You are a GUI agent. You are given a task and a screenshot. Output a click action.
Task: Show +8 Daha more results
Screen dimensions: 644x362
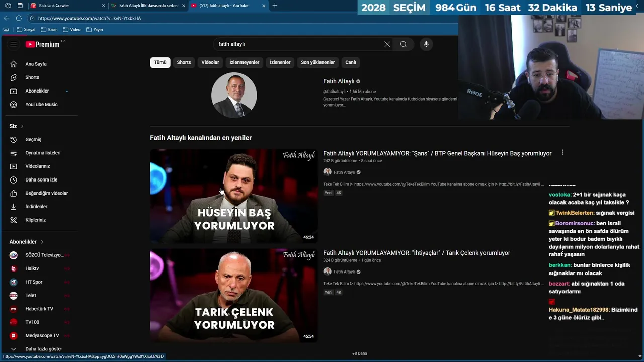click(x=360, y=353)
